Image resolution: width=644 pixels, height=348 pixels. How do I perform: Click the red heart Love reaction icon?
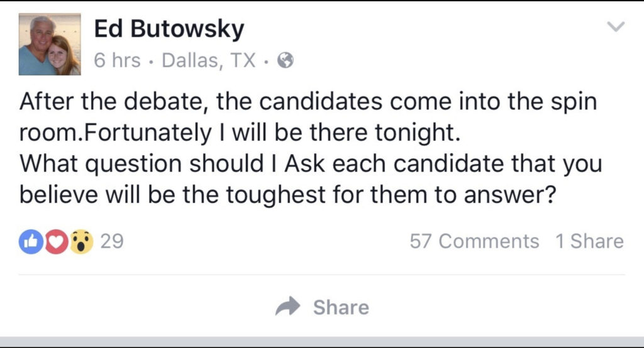pos(56,242)
